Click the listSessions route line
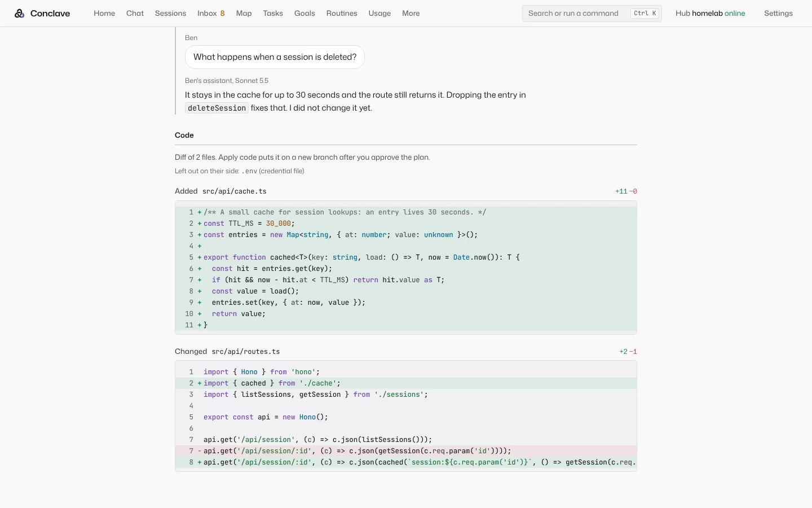 pyautogui.click(x=406, y=440)
